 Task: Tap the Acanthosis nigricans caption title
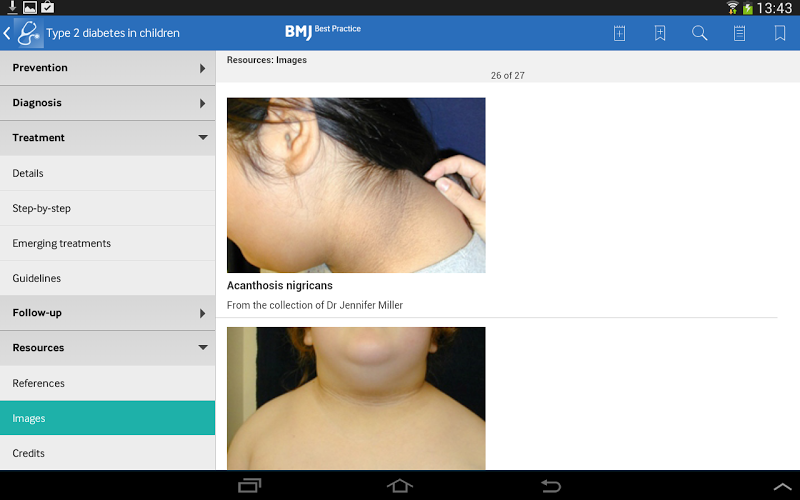tap(280, 286)
